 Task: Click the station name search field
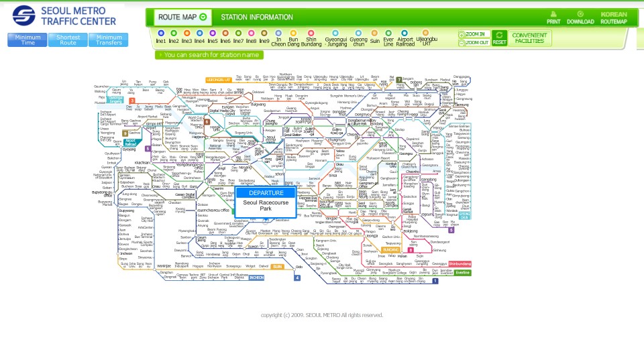click(209, 55)
